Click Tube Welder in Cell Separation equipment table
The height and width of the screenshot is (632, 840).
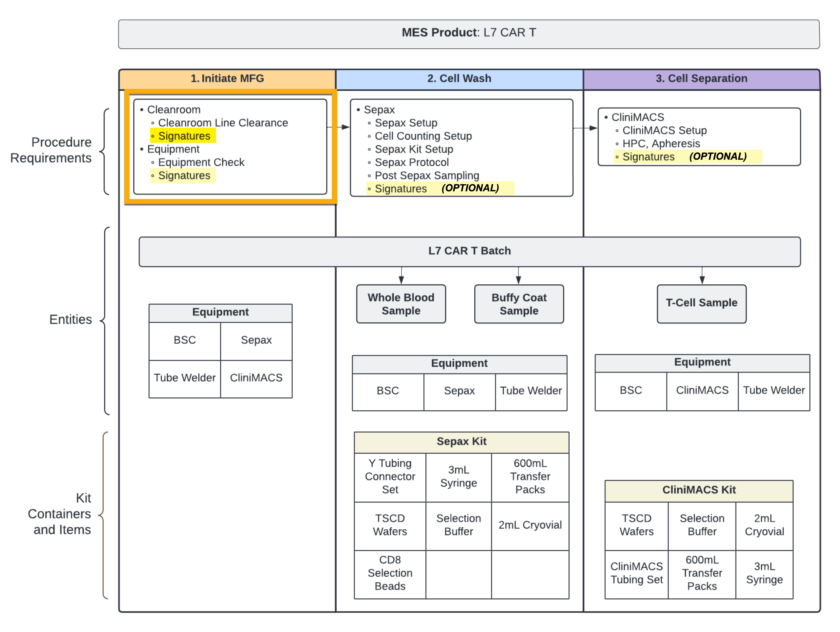(774, 391)
